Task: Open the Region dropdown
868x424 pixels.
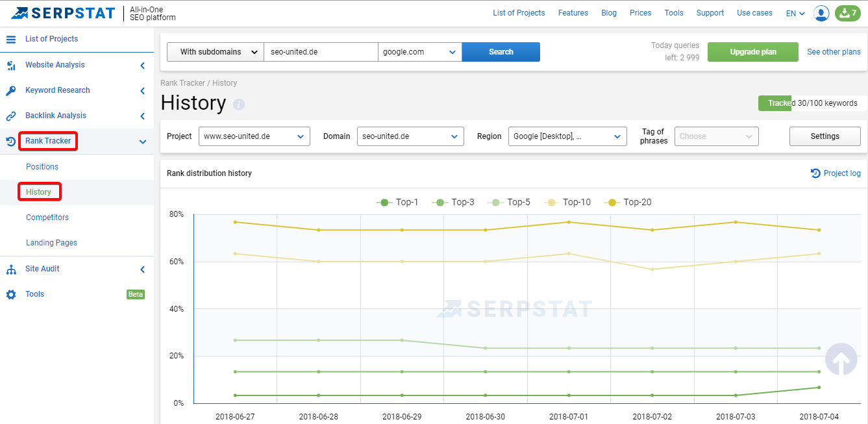Action: click(x=567, y=136)
